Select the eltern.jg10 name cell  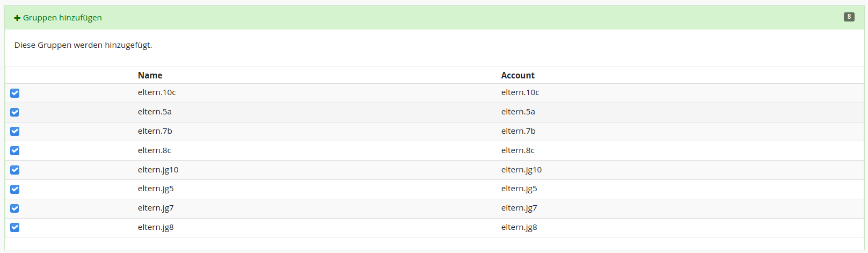[158, 170]
